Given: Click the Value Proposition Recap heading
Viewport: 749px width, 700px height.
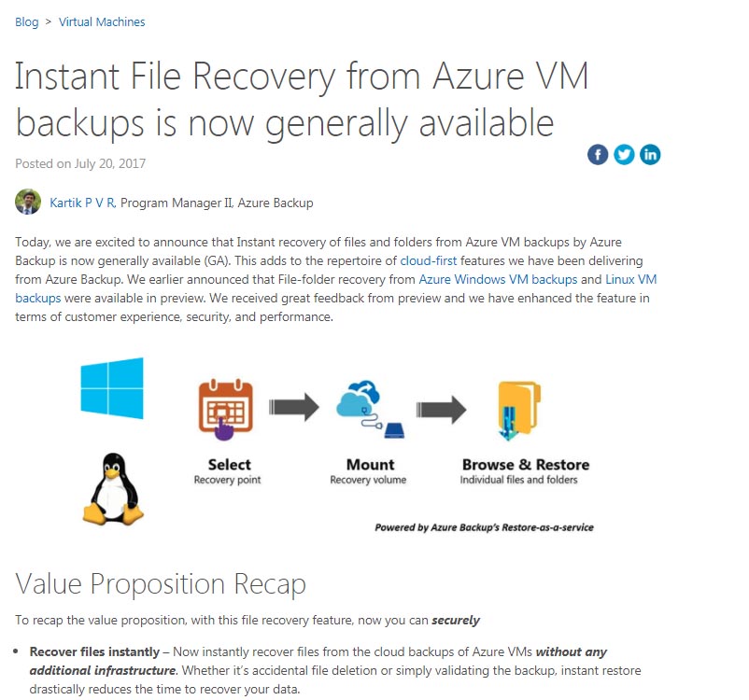Looking at the screenshot, I should (x=160, y=584).
